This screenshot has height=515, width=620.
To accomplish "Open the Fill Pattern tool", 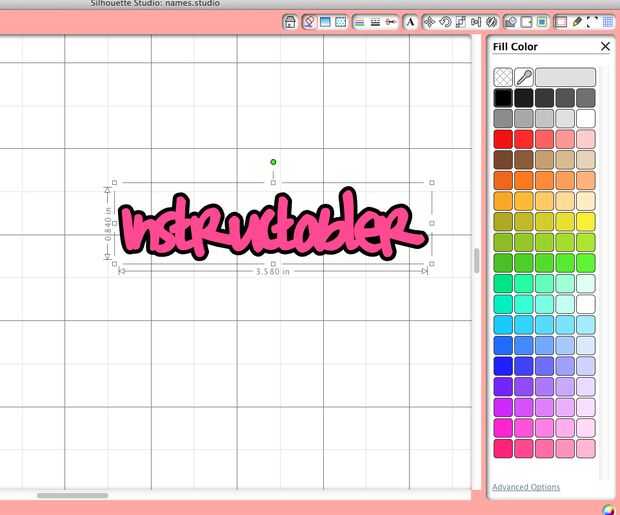I will pos(340,22).
